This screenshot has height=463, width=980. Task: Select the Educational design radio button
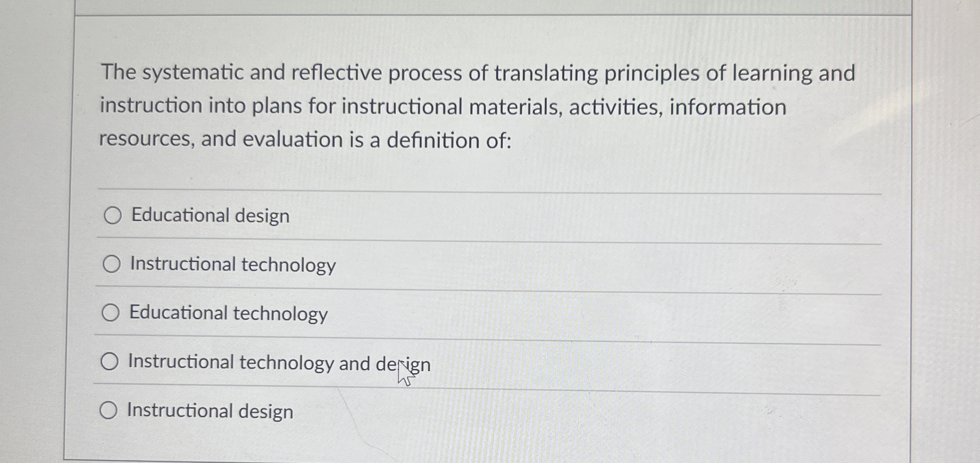(x=112, y=215)
